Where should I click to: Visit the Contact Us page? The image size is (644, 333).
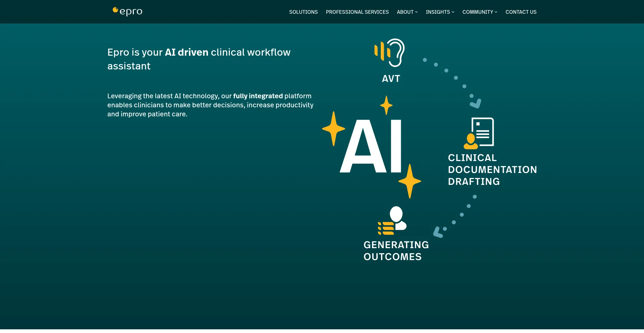(521, 12)
